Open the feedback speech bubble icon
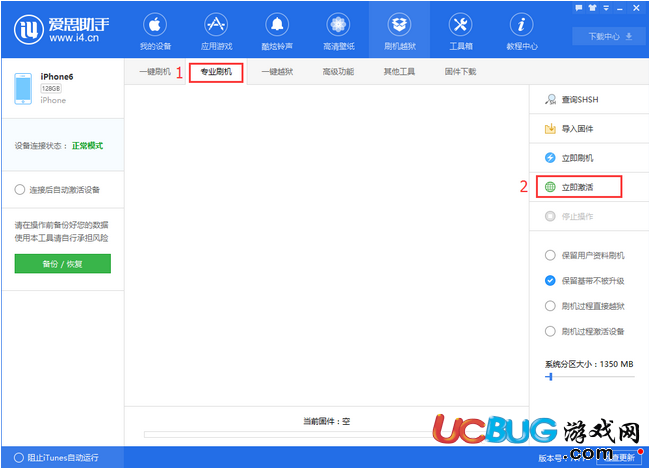The image size is (649, 468). coord(579,8)
